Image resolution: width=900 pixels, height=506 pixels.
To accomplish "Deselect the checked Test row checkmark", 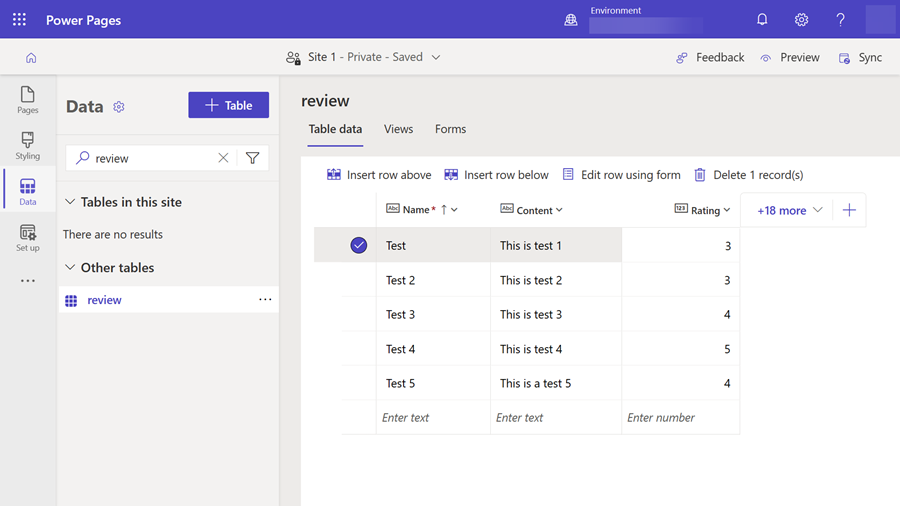I will (359, 246).
